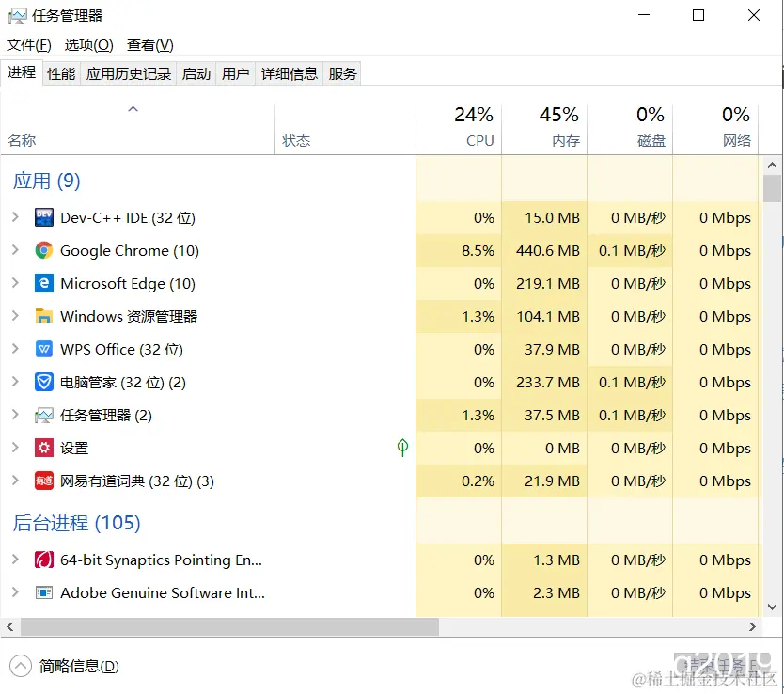Viewport: 784px width, 694px height.
Task: Click the WPS Office process icon
Action: (x=45, y=349)
